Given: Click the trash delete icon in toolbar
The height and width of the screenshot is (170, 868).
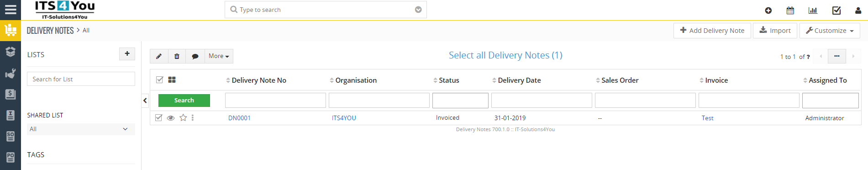Looking at the screenshot, I should 177,56.
